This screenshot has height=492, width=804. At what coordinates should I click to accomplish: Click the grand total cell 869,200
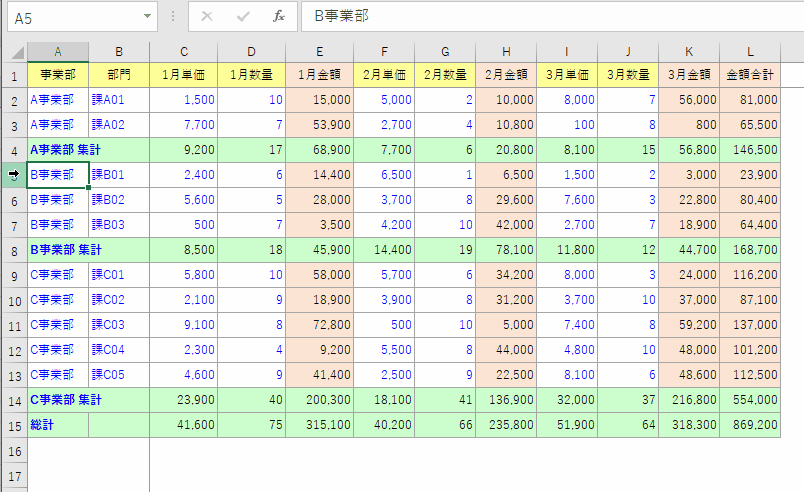pos(750,425)
